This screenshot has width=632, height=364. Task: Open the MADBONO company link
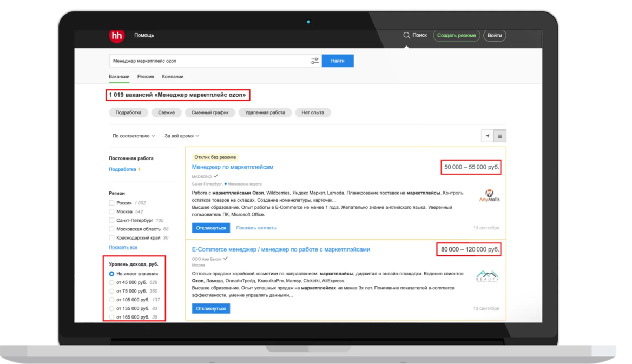click(x=201, y=176)
